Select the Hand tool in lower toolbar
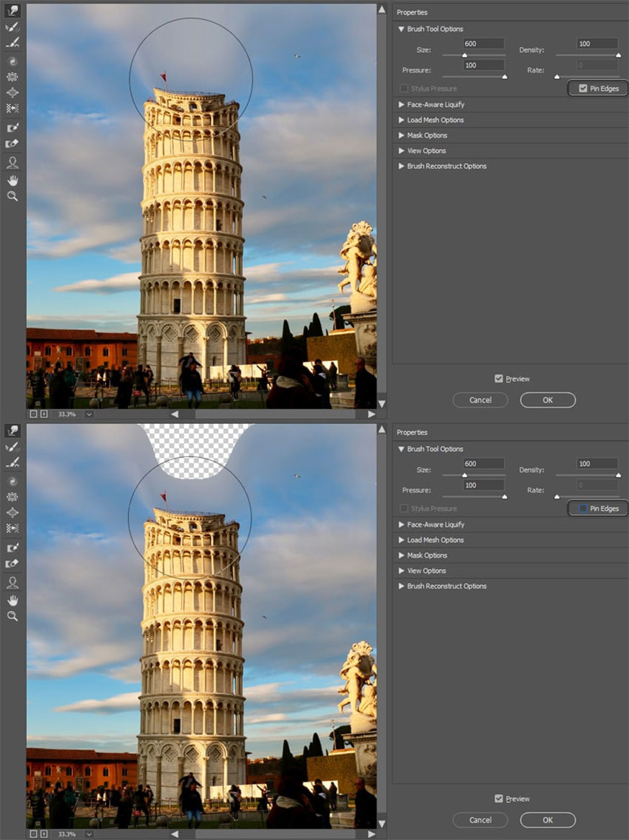 click(12, 600)
